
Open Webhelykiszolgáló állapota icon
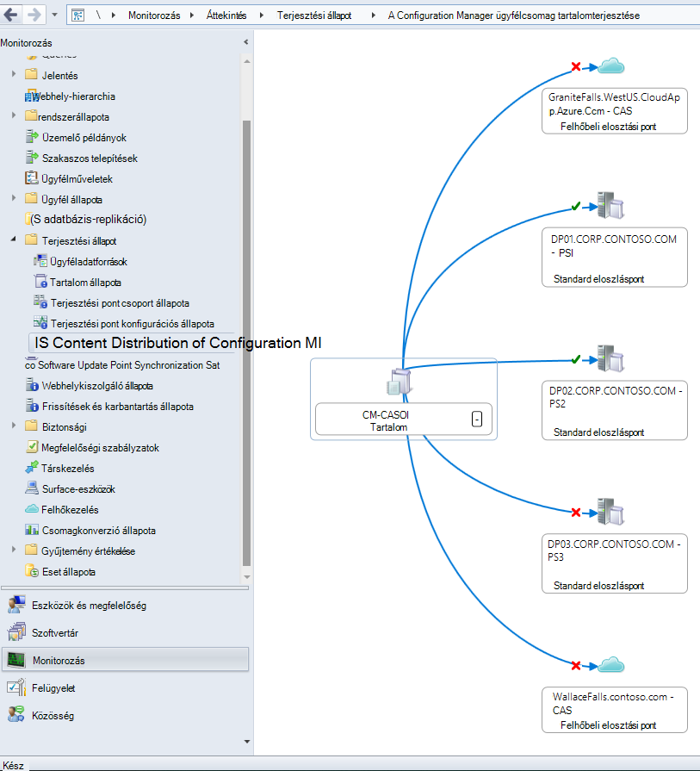tap(32, 384)
